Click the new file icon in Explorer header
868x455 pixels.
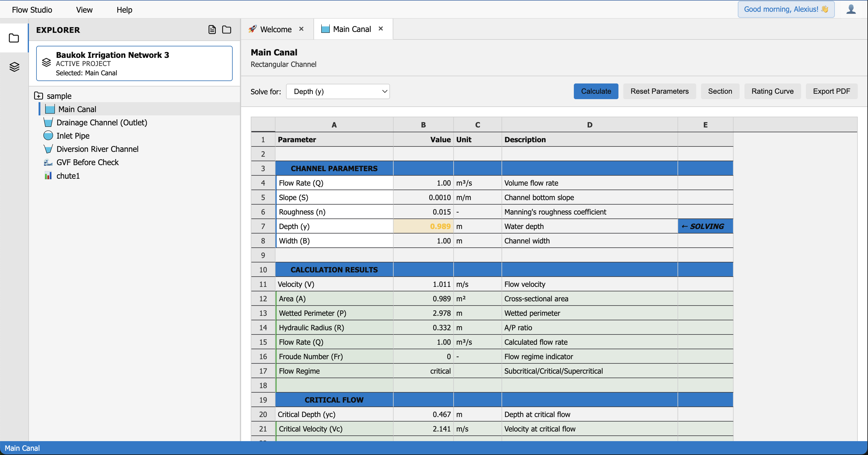(x=212, y=30)
